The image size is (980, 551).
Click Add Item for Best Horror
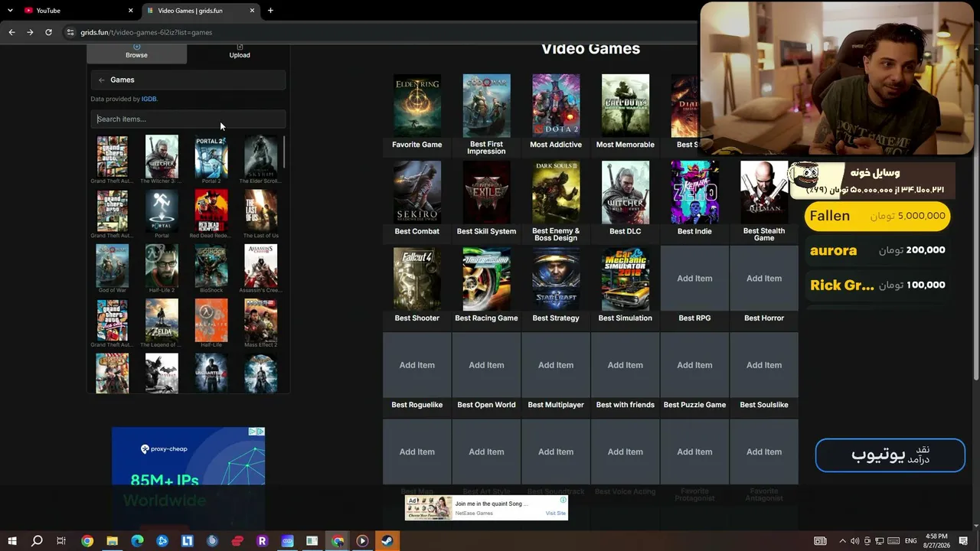click(764, 279)
